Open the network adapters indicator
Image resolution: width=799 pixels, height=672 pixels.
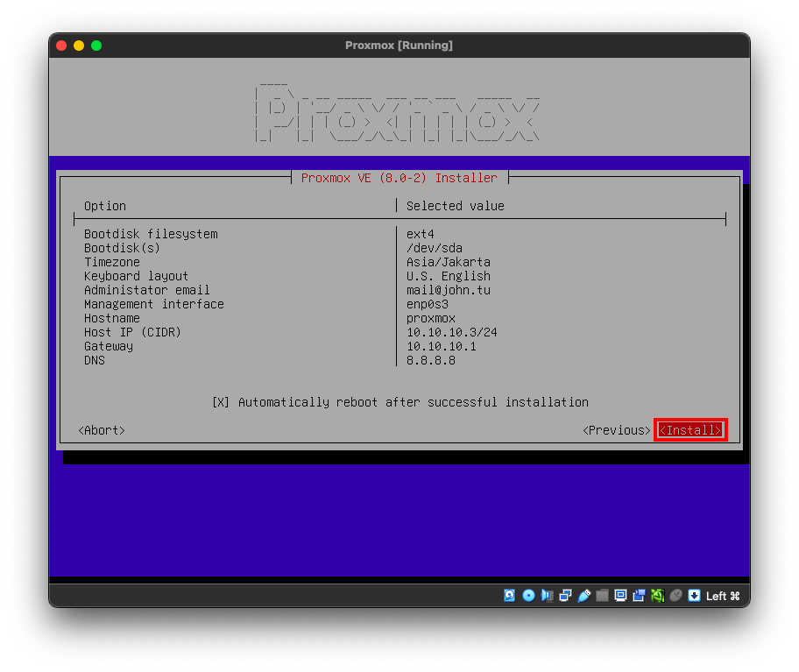[565, 595]
